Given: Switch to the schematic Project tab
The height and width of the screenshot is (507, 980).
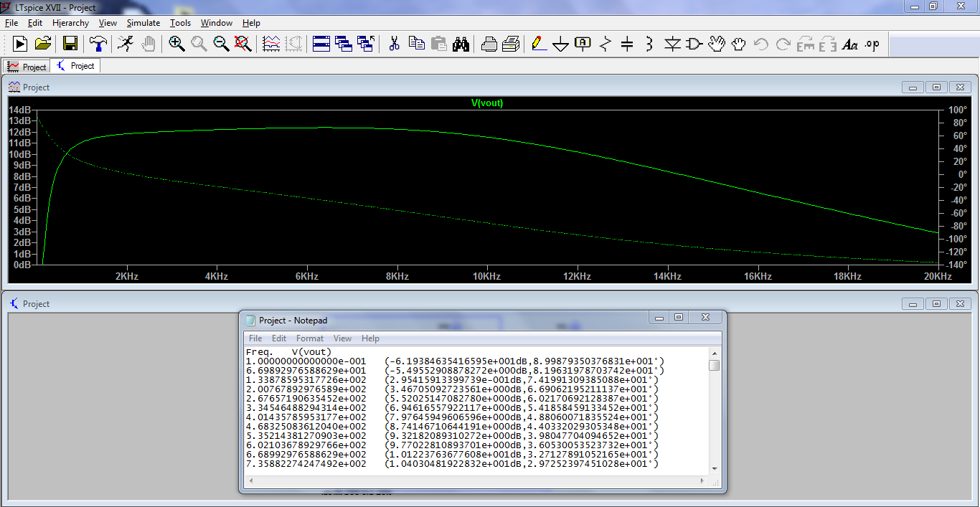Looking at the screenshot, I should tap(75, 66).
